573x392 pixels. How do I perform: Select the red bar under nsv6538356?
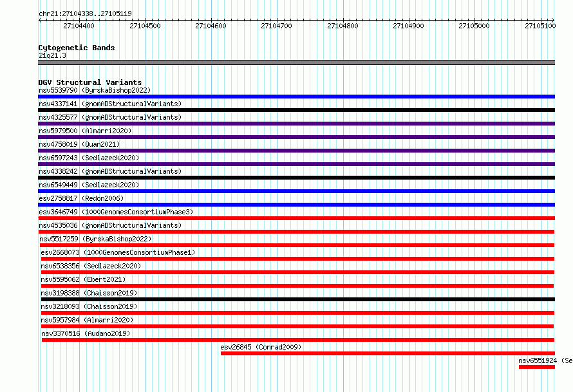point(297,272)
